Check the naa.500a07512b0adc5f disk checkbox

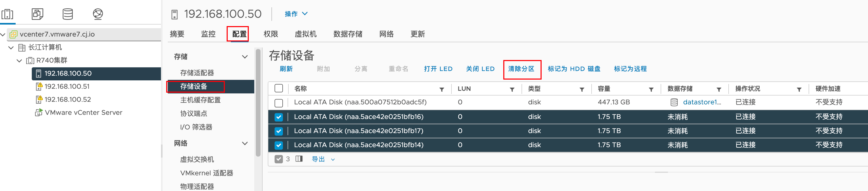point(279,103)
